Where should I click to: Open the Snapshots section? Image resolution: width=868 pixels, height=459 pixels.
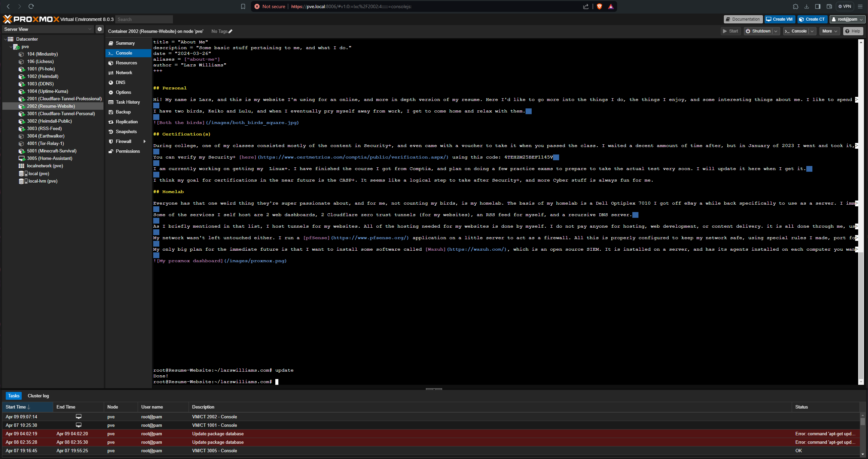click(x=128, y=132)
